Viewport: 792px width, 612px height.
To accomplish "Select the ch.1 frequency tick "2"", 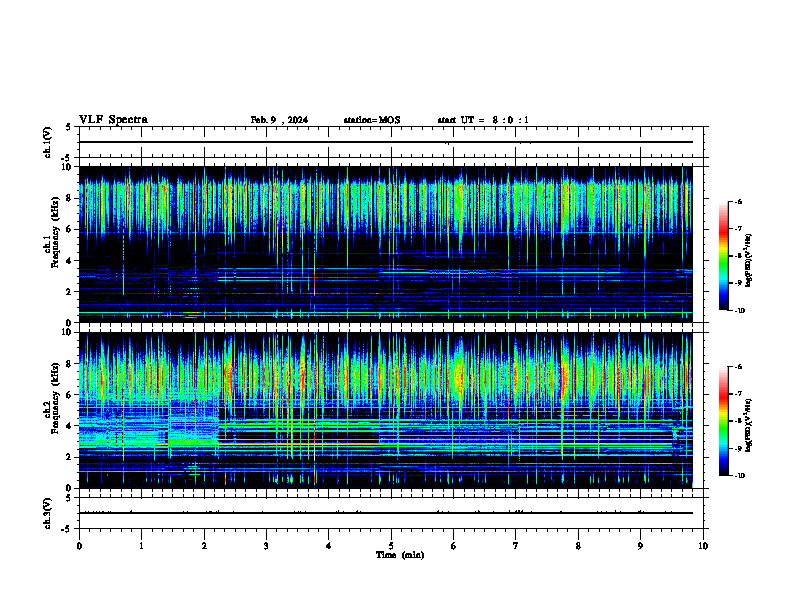I will pos(70,291).
